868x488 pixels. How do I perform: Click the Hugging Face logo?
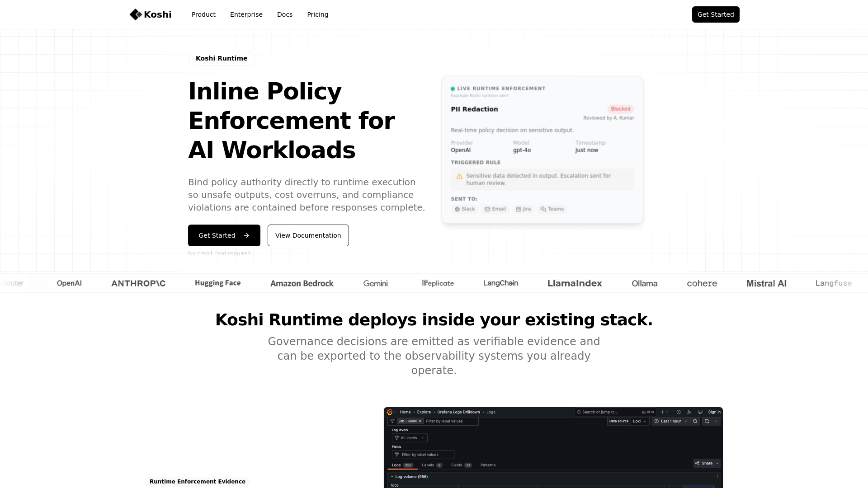(x=217, y=283)
